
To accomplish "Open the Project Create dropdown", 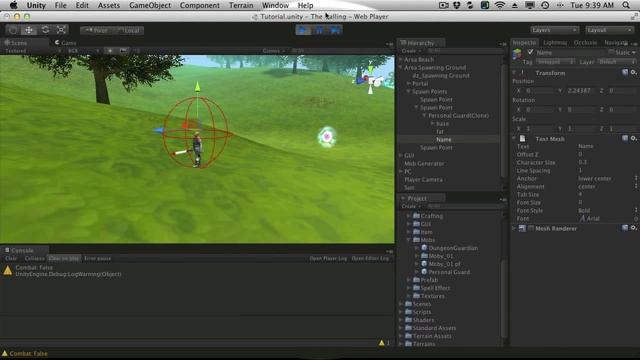I will pos(411,206).
